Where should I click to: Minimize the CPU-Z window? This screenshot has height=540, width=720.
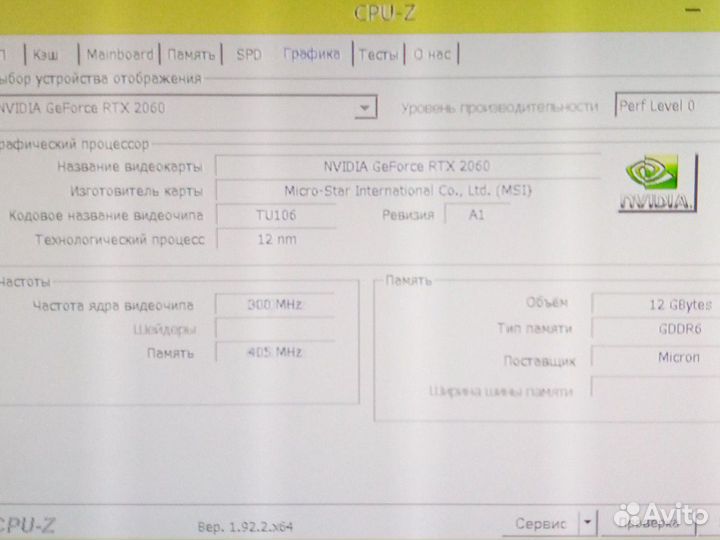(x=692, y=11)
